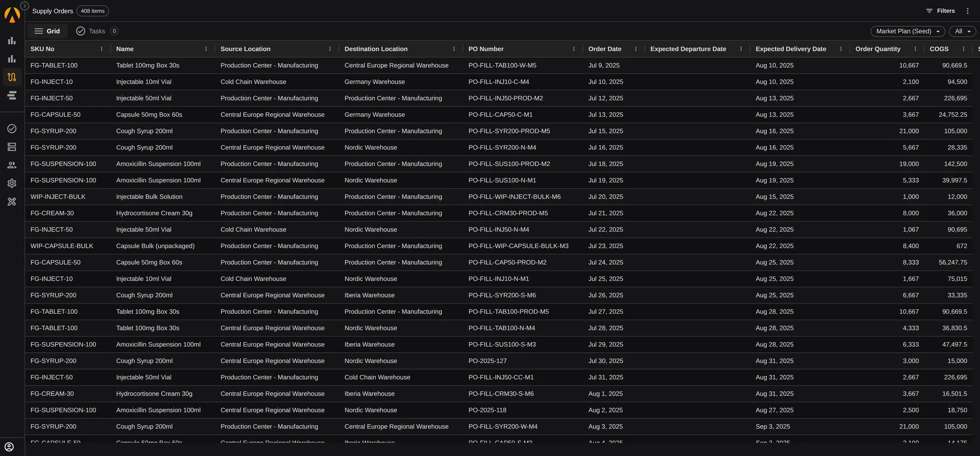
Task: Open the Filters panel
Action: [940, 11]
